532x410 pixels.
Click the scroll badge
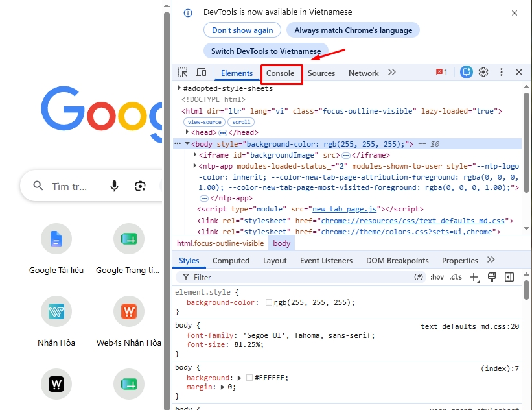pyautogui.click(x=241, y=122)
